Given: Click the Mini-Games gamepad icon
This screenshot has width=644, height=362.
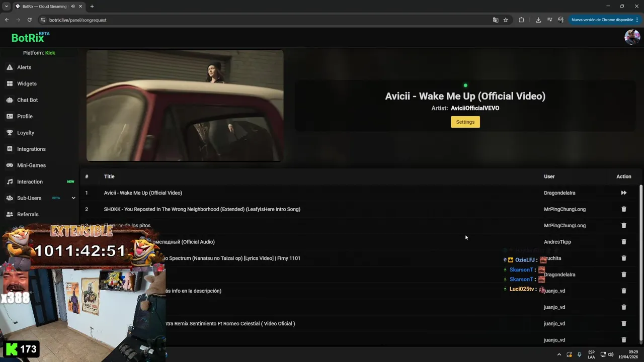Looking at the screenshot, I should (x=10, y=165).
